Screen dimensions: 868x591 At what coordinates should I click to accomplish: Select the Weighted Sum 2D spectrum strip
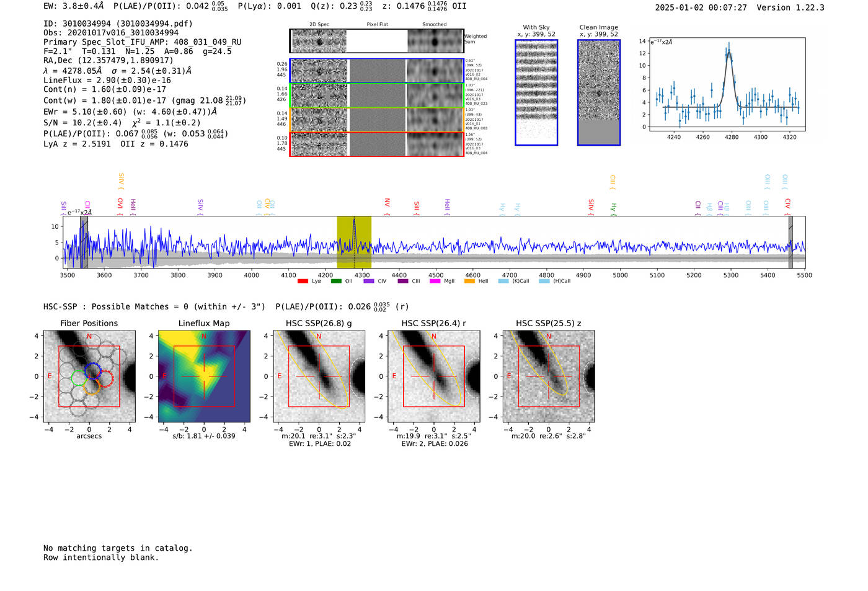click(376, 41)
